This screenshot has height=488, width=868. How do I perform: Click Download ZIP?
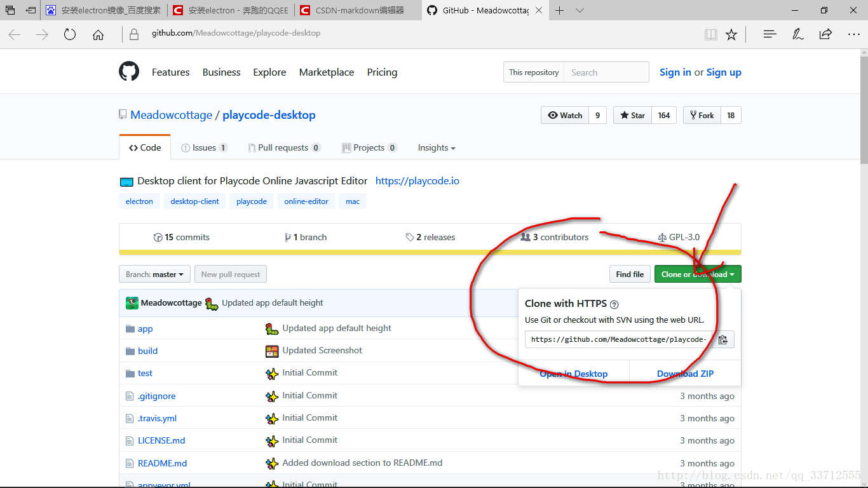(x=685, y=374)
